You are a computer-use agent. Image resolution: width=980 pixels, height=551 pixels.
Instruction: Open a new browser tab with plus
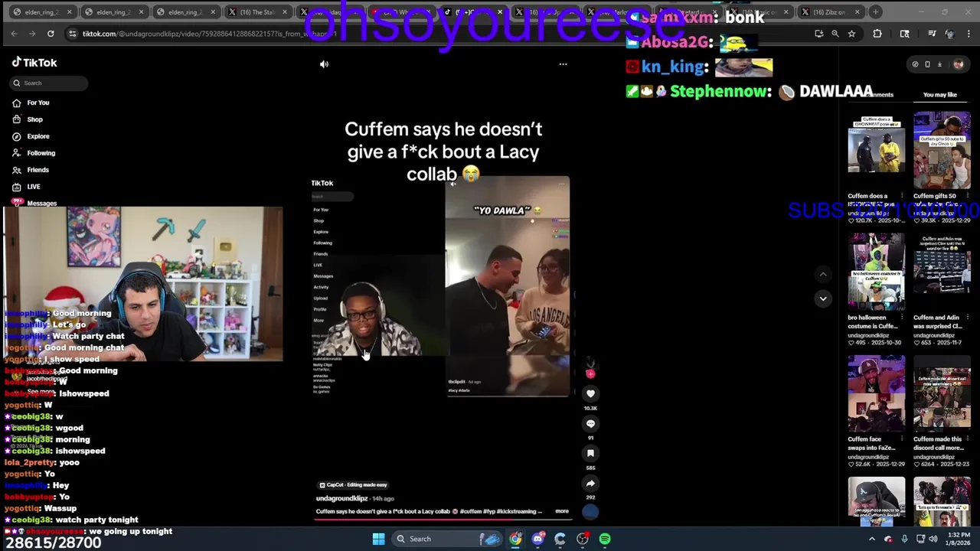876,12
